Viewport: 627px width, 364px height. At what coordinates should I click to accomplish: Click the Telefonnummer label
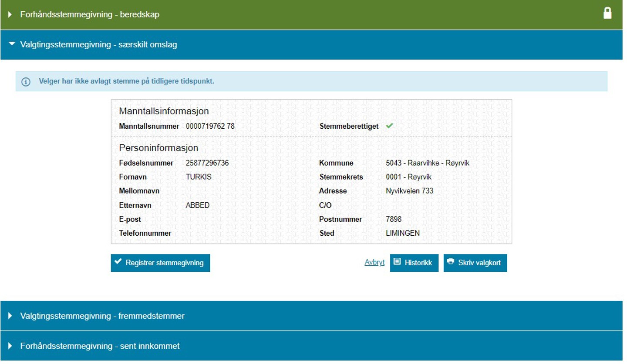click(145, 233)
